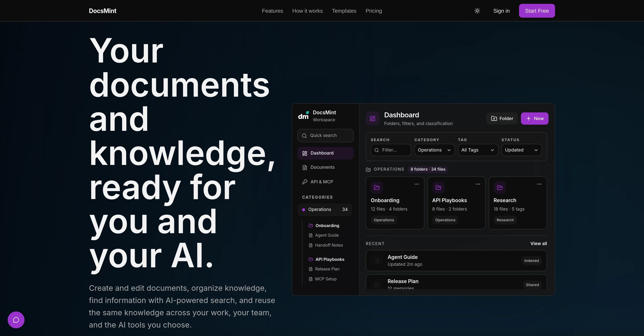The height and width of the screenshot is (336, 644).
Task: Click the DocsMint dm workspace logo
Action: tap(303, 116)
